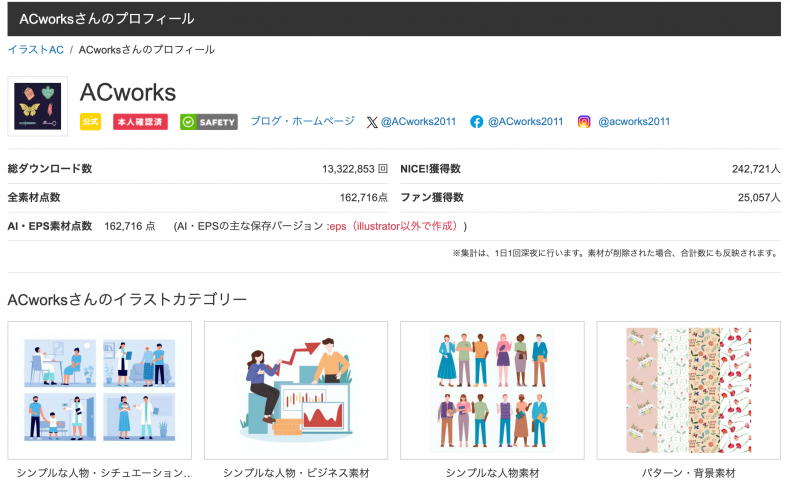Image resolution: width=790 pixels, height=480 pixels.
Task: Click the red eps（illustrator以外で作成） text
Action: (394, 226)
